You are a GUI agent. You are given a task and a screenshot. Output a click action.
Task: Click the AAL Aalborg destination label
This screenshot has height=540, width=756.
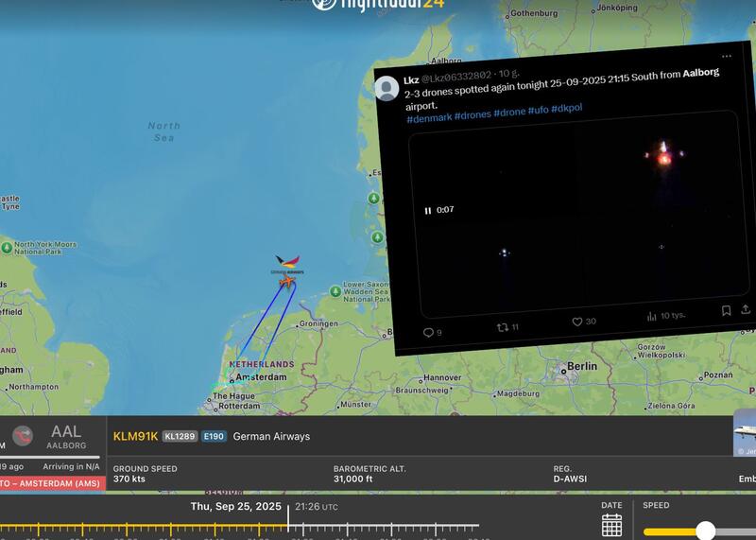click(x=66, y=436)
